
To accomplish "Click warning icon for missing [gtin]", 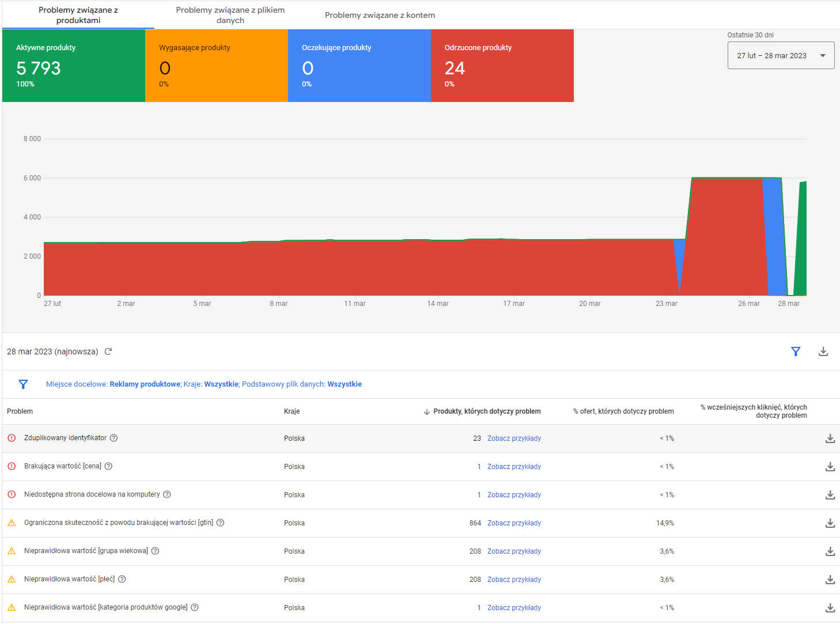I will 12,523.
